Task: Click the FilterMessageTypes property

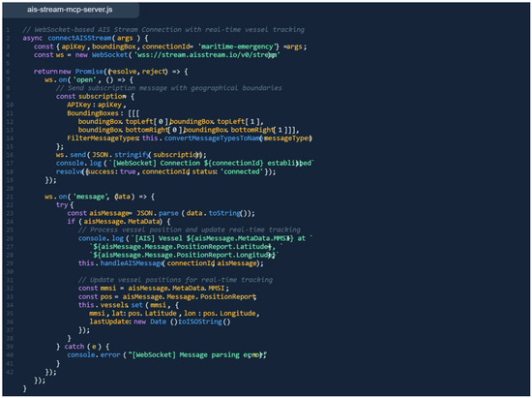Action: 103,138
